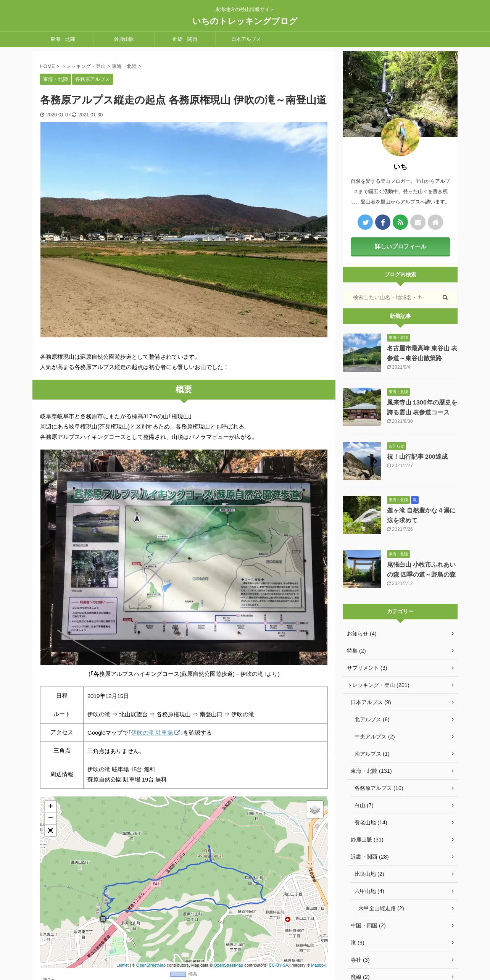
Task: Open the 養老山地 (14) category
Action: pyautogui.click(x=404, y=822)
